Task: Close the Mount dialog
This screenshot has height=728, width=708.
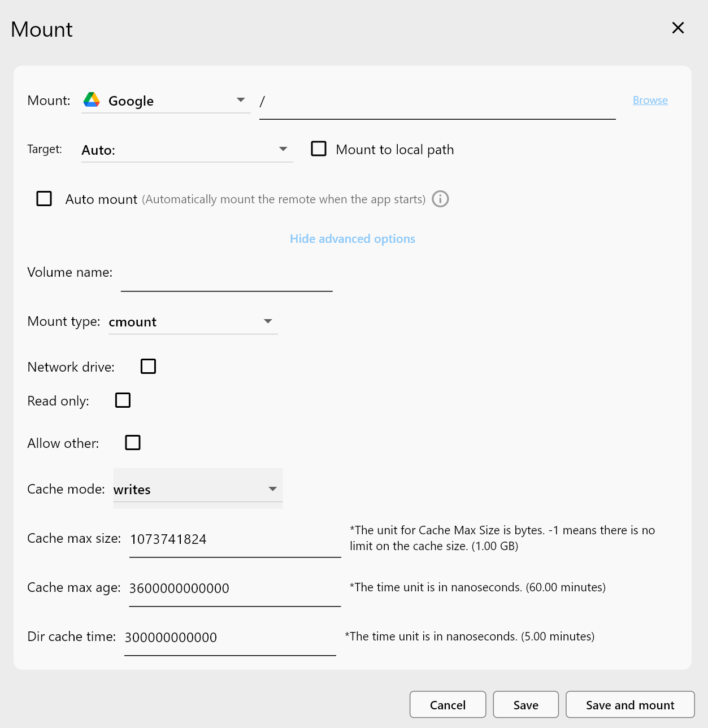Action: coord(677,28)
